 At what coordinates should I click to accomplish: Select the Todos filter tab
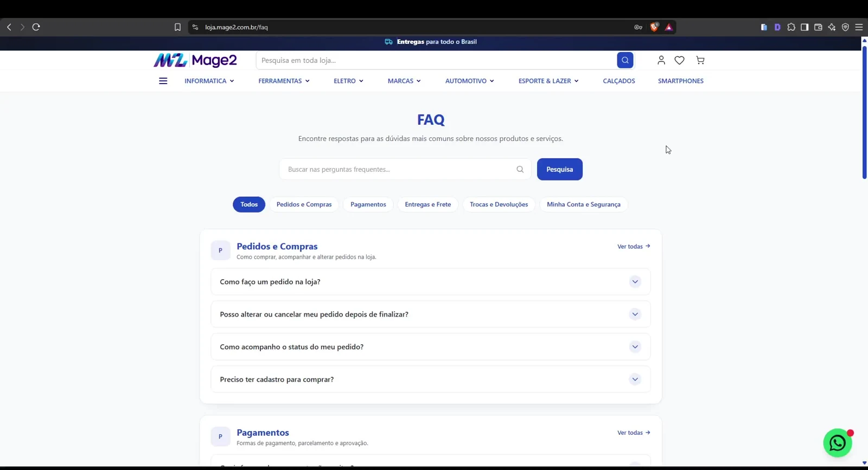pyautogui.click(x=249, y=204)
